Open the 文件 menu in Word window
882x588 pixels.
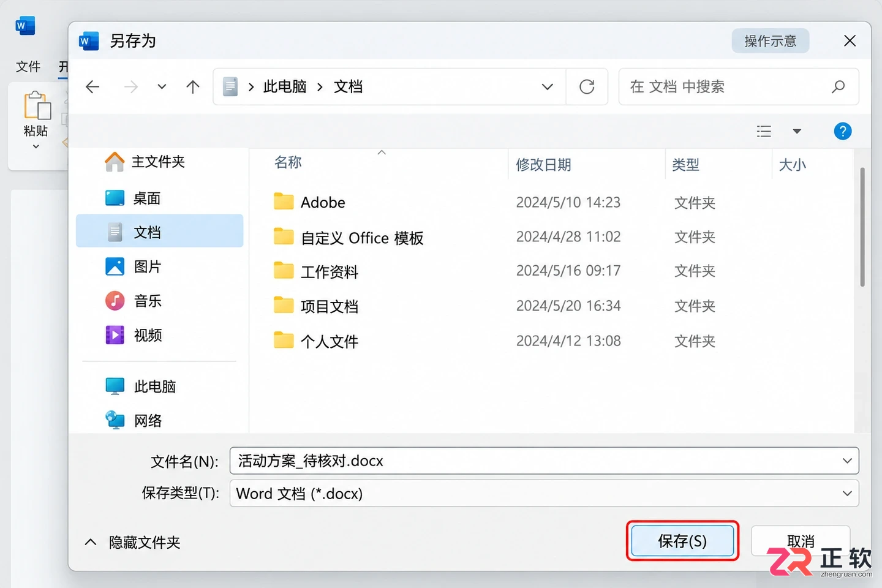pyautogui.click(x=28, y=66)
